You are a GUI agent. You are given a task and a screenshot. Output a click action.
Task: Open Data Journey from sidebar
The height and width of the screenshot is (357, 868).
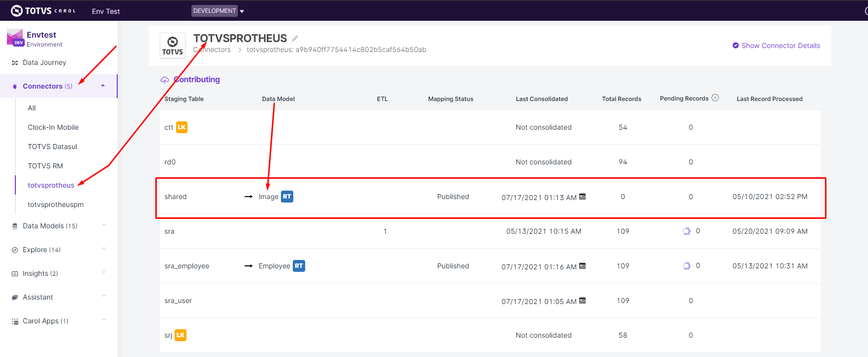[45, 62]
